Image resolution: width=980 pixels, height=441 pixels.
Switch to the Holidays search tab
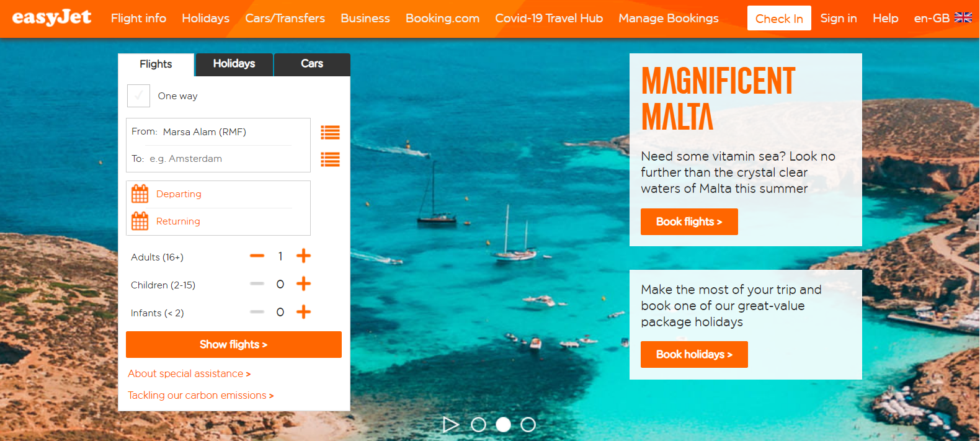[x=234, y=64]
